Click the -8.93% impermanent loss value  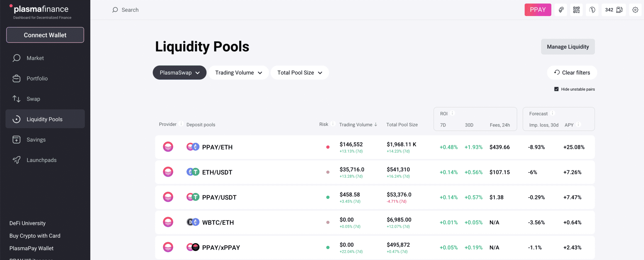536,147
